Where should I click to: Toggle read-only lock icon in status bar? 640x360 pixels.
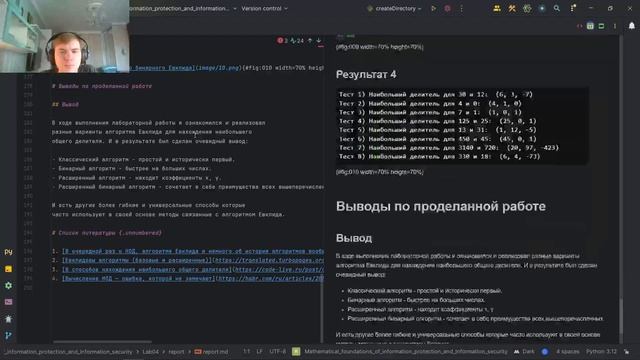[627, 351]
